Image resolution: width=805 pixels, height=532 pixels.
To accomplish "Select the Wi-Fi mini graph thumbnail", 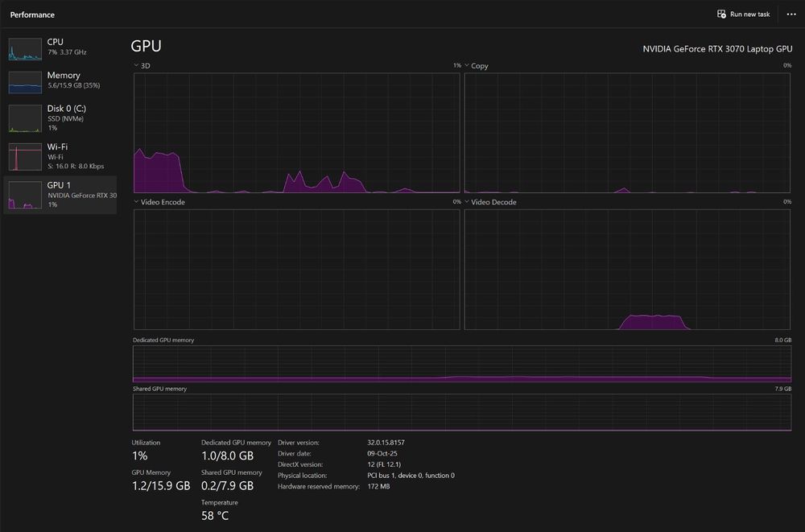I will click(x=25, y=157).
